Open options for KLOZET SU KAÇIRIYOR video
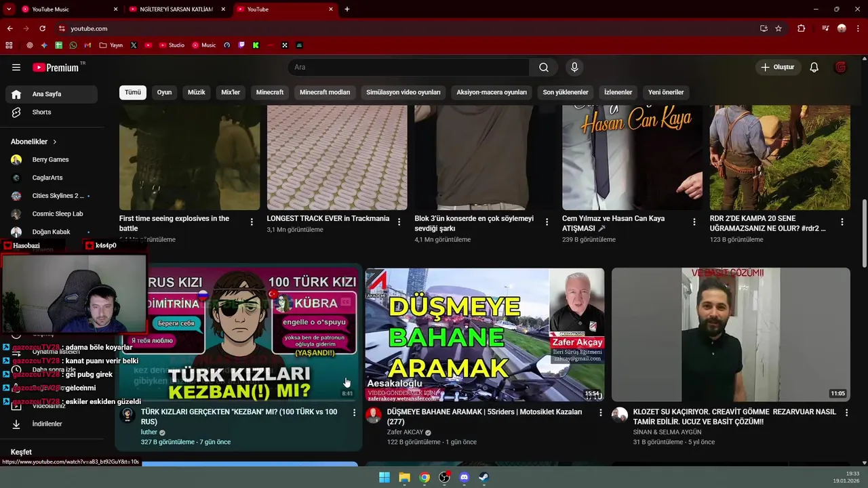 pos(846,412)
